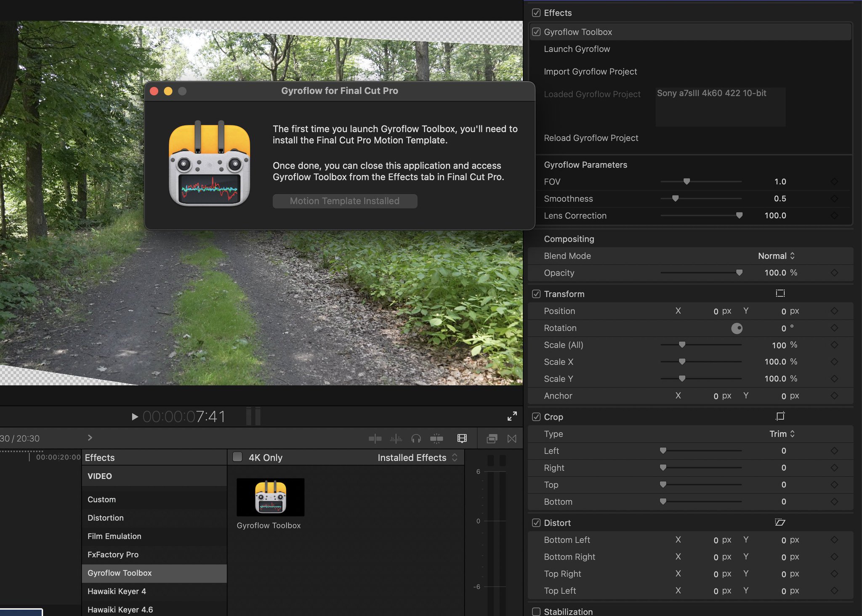Click the timeline history forward chevron

pyautogui.click(x=90, y=438)
